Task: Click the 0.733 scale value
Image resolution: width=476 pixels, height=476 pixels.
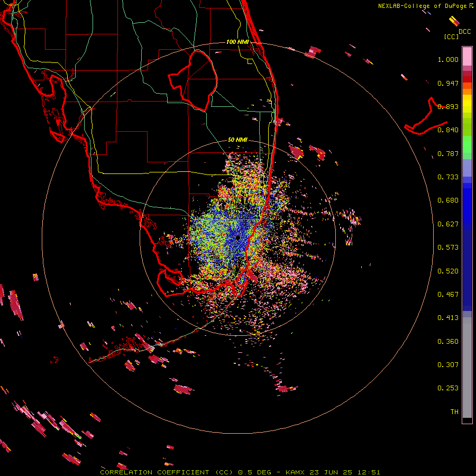Action: (x=448, y=177)
